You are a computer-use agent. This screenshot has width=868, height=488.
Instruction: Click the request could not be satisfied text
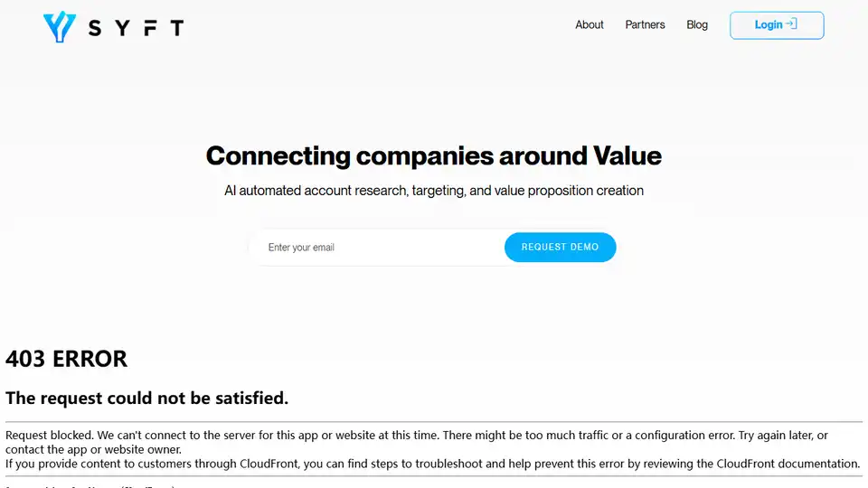pyautogui.click(x=146, y=398)
